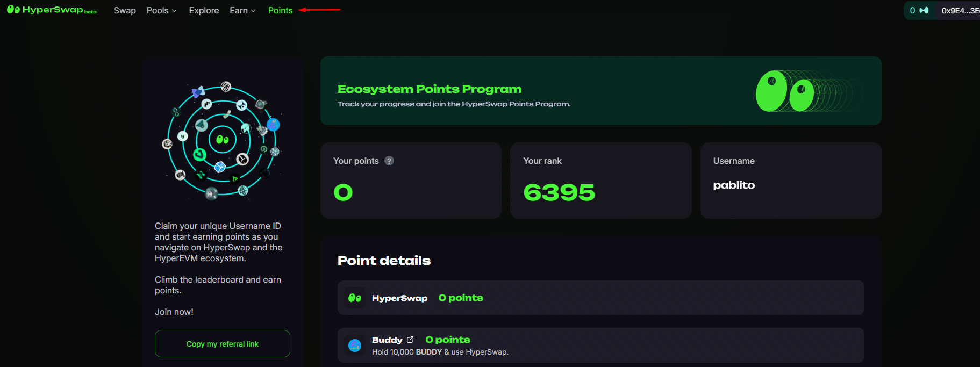The height and width of the screenshot is (367, 980).
Task: Click the HyperSwap eyes icon in Point details
Action: point(354,297)
